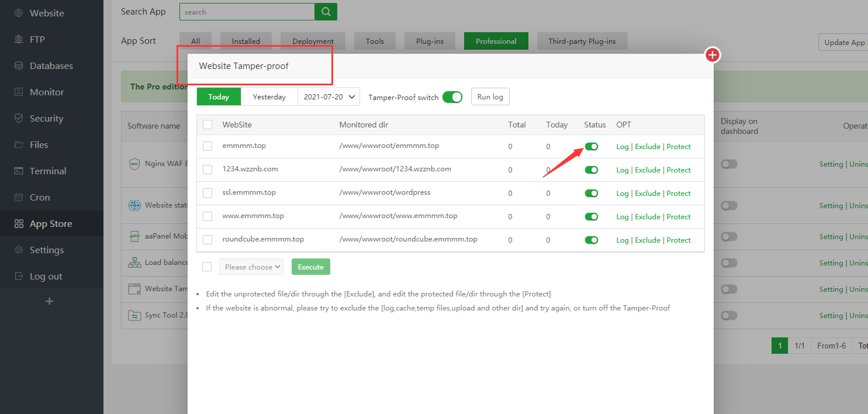
Task: Toggle the global Tamper-Proof switch
Action: pos(452,97)
